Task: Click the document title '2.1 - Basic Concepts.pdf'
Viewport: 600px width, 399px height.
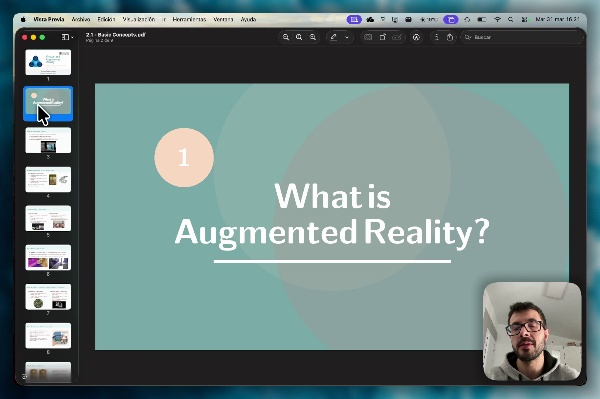Action: (116, 35)
